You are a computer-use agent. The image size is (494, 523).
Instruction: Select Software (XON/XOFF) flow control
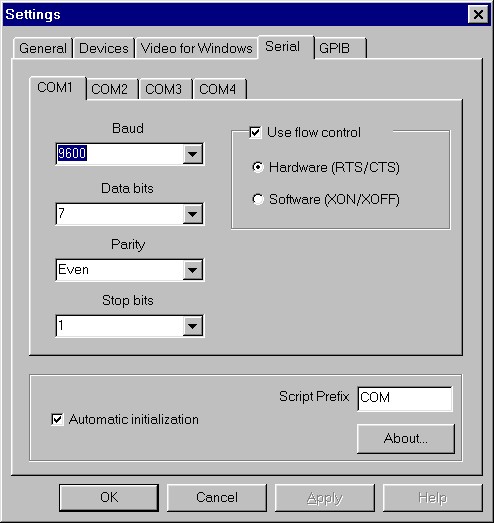[258, 199]
